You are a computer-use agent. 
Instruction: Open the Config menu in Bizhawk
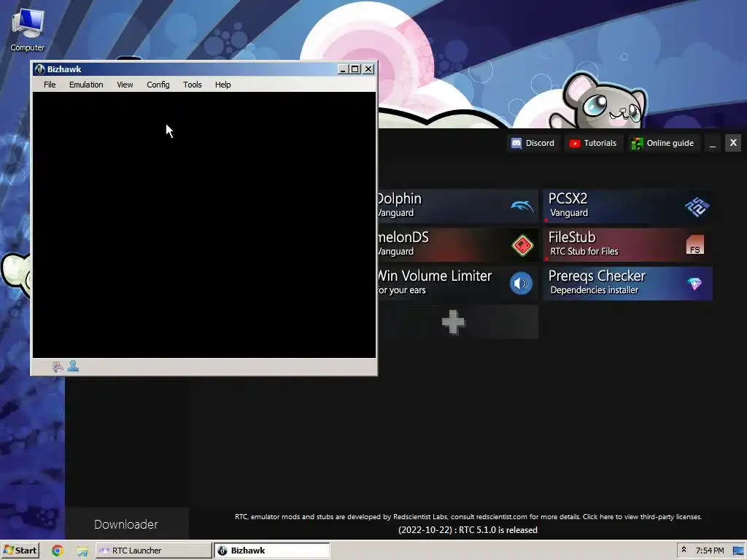coord(158,85)
